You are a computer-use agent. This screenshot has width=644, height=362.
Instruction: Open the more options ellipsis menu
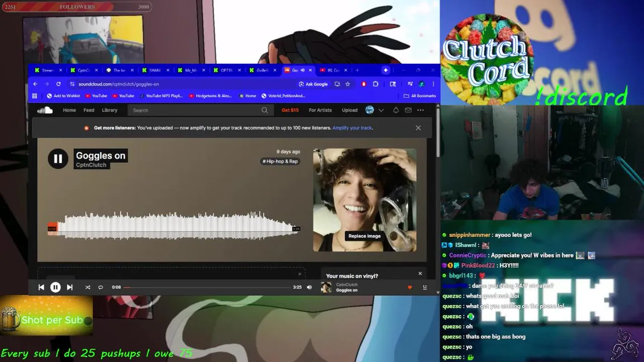[421, 110]
